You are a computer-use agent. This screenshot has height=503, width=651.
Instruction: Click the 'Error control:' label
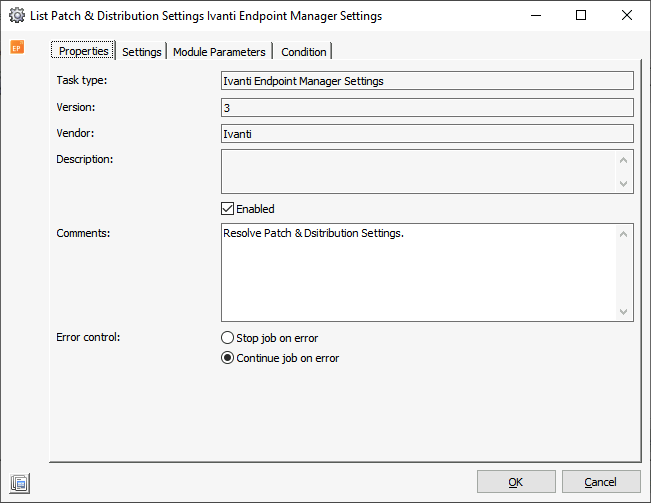(x=88, y=337)
